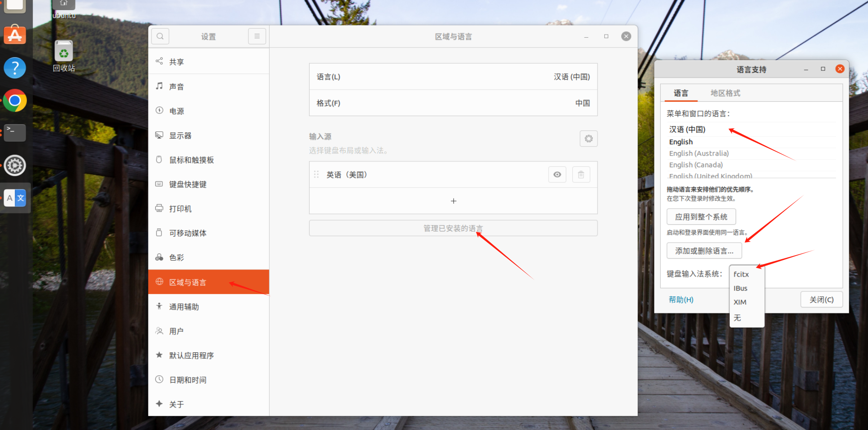Open the 语言(L) language row
This screenshot has width=868, height=430.
point(454,77)
